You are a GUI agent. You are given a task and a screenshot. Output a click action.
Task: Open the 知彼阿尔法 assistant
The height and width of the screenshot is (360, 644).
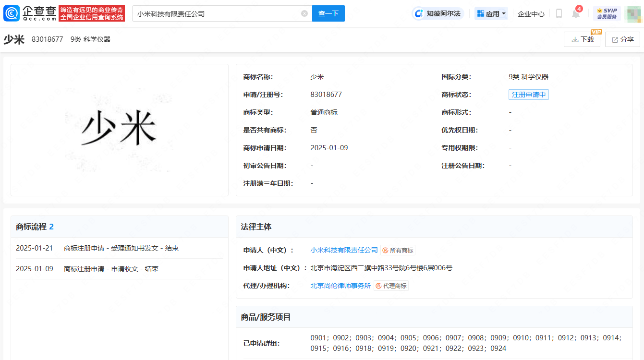coord(438,13)
